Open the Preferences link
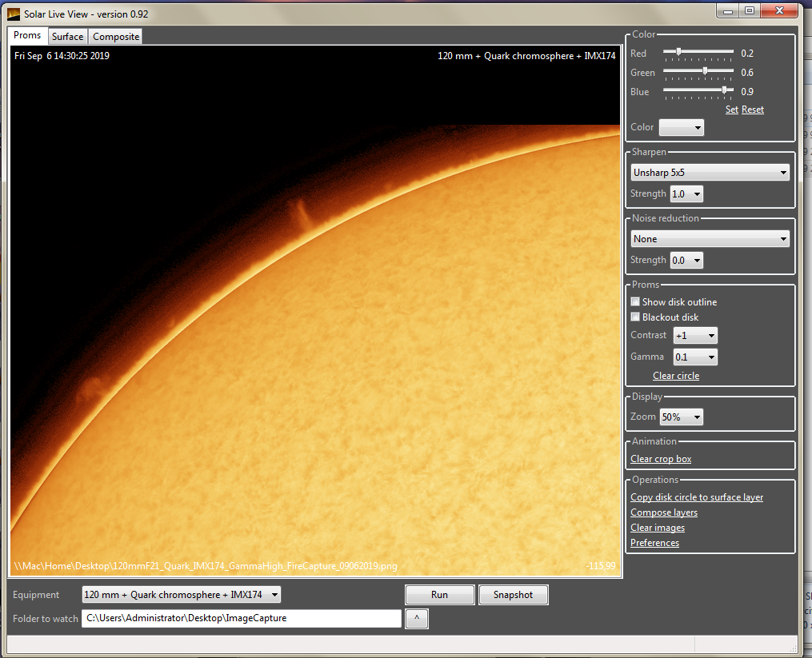812x658 pixels. pos(654,543)
